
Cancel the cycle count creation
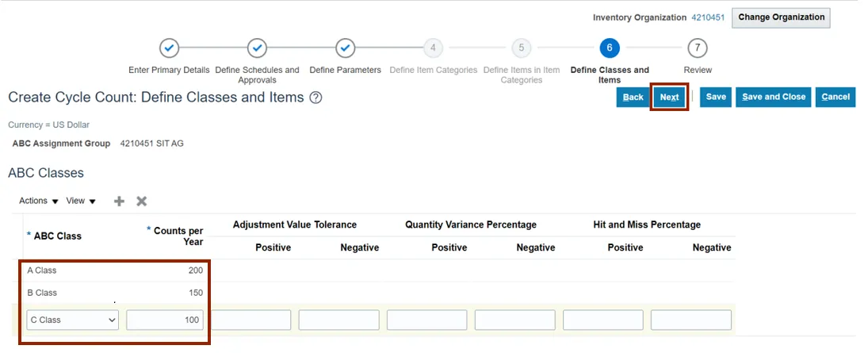tap(835, 97)
